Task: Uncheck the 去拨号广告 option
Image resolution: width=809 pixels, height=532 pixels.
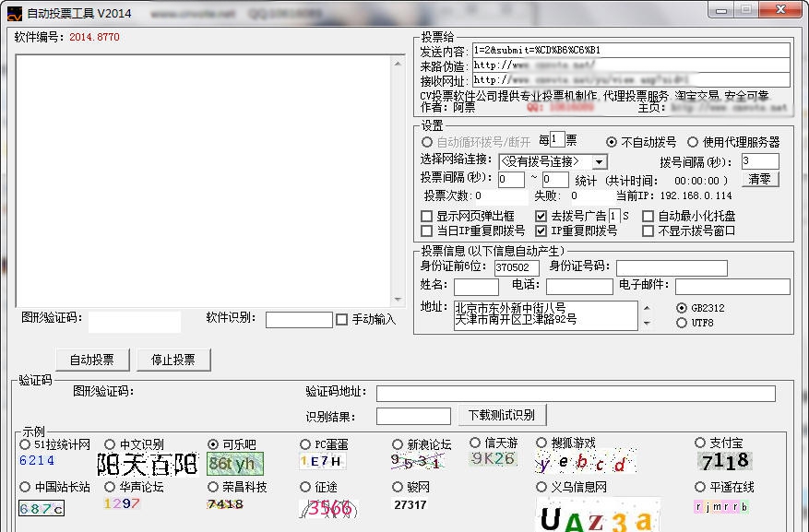Action: pyautogui.click(x=541, y=217)
